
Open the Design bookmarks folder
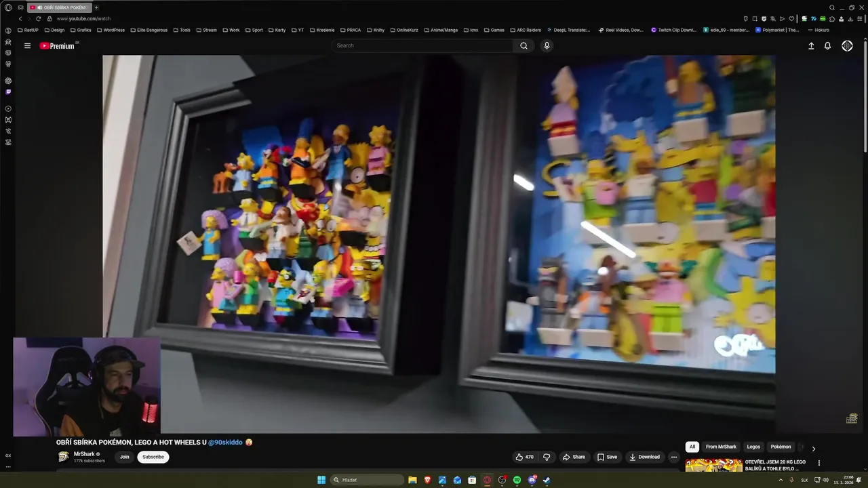click(x=54, y=30)
